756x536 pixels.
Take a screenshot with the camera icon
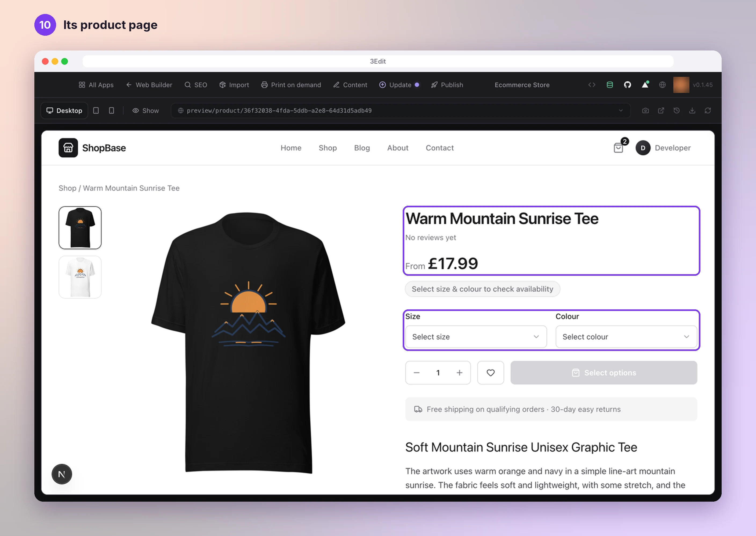coord(645,111)
